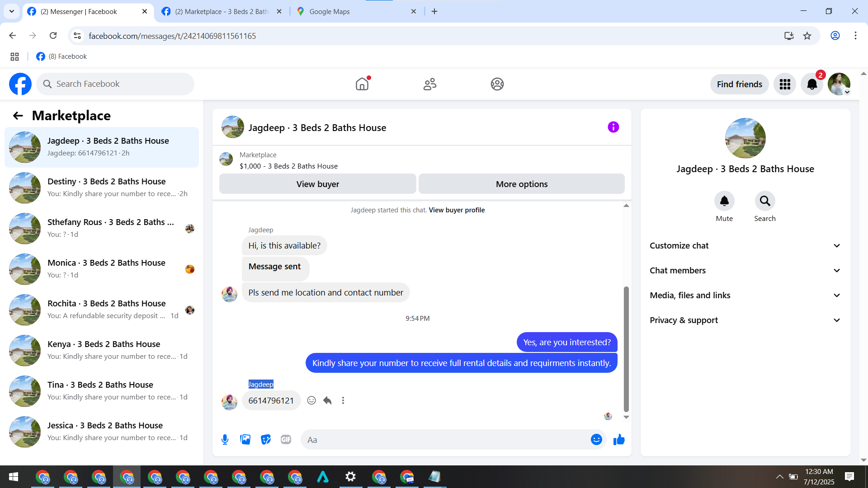Open Settings gear in taskbar

(x=350, y=477)
